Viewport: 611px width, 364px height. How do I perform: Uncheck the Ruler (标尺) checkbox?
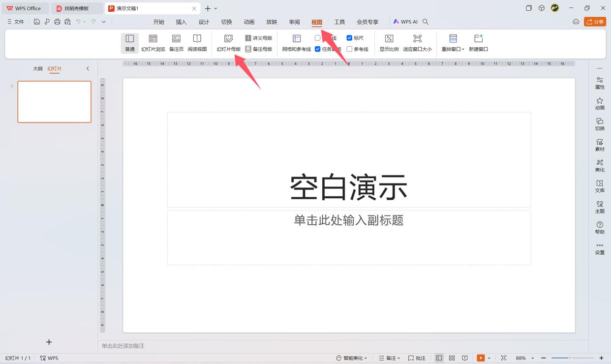[x=349, y=38]
